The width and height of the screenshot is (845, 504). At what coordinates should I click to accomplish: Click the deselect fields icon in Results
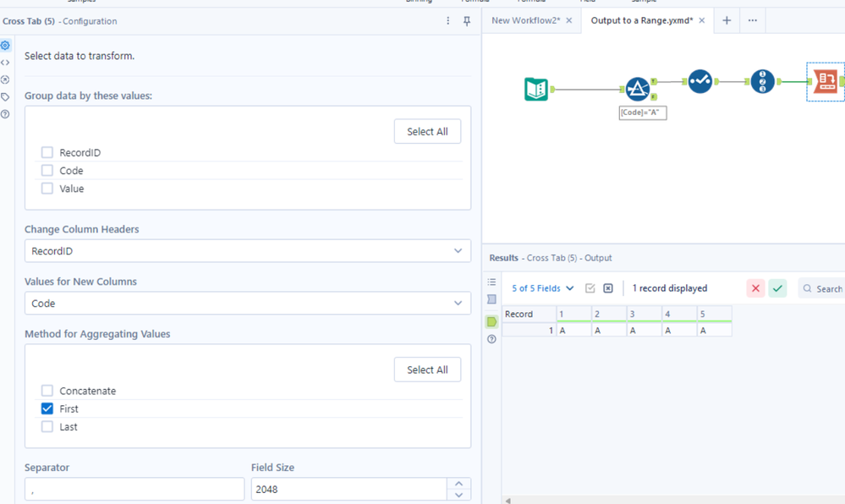[608, 288]
